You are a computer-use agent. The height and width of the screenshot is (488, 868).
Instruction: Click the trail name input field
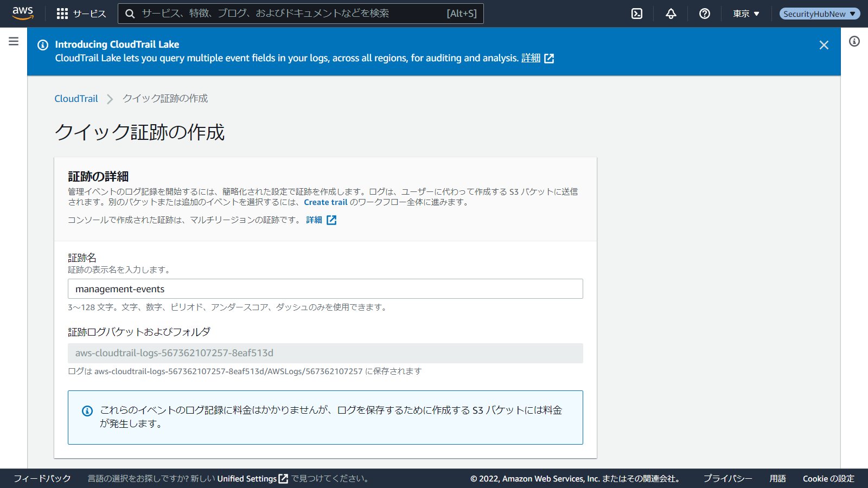pyautogui.click(x=325, y=289)
